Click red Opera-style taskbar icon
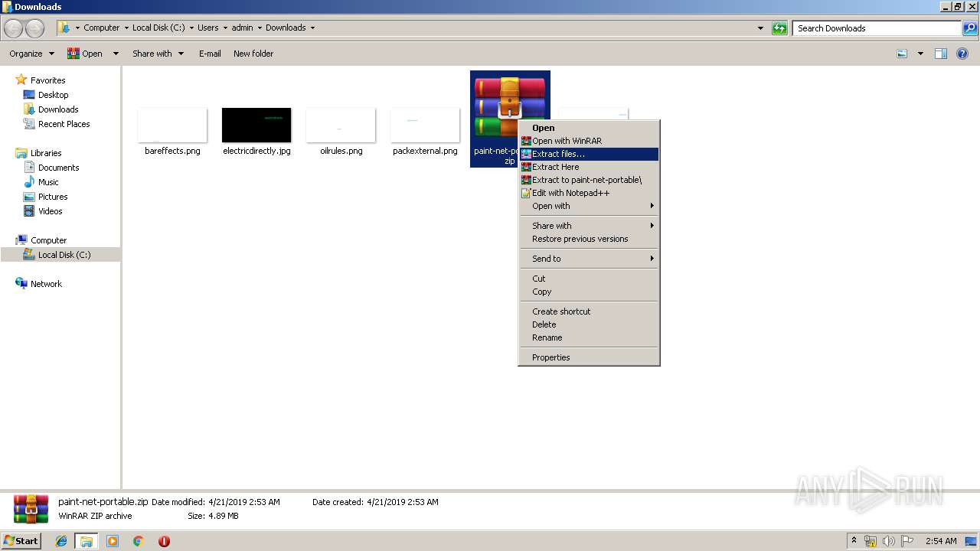Image resolution: width=980 pixels, height=551 pixels. coord(164,541)
